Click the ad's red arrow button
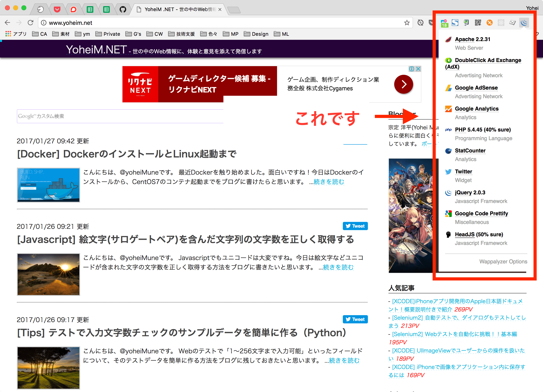Screen dimensions: 543x392 [403, 84]
